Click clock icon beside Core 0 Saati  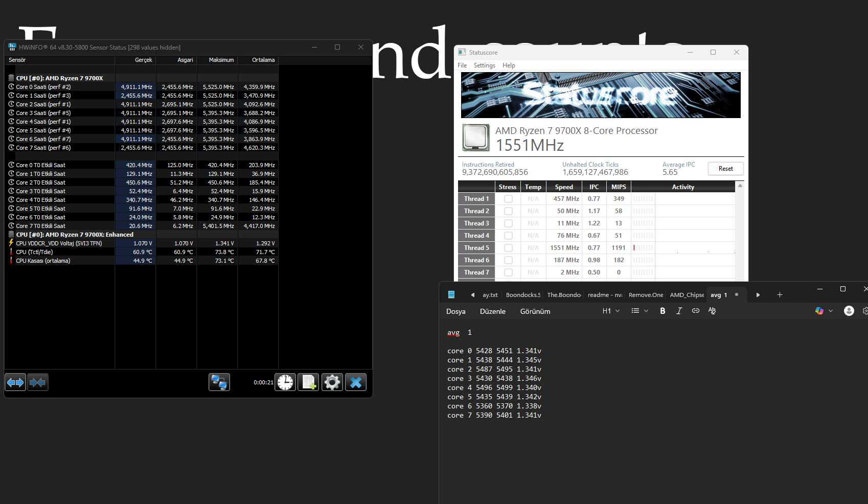11,87
